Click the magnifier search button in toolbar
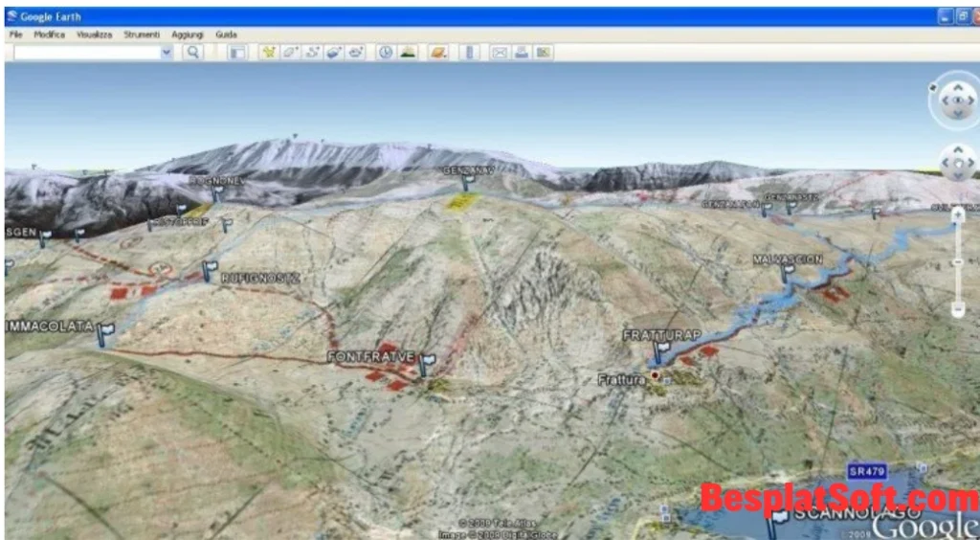The image size is (980, 540). click(193, 53)
